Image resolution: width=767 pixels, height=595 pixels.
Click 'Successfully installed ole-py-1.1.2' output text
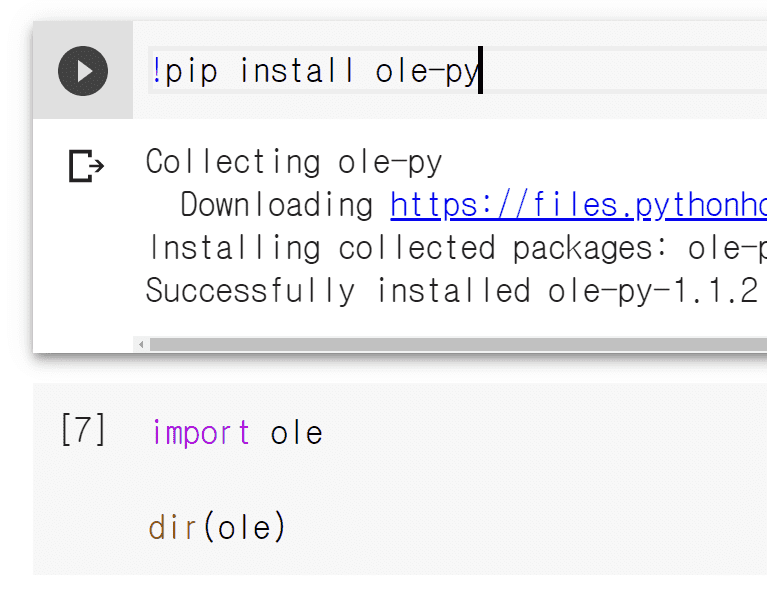click(x=451, y=291)
